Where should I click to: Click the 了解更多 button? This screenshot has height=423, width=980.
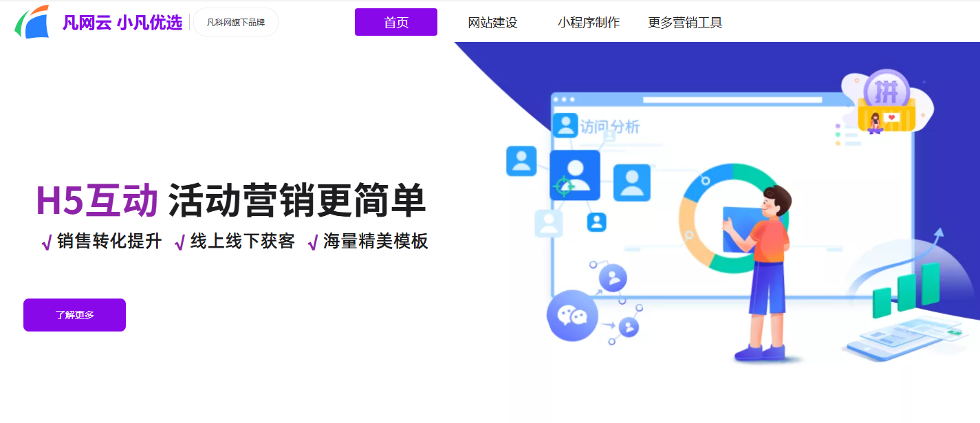(74, 315)
